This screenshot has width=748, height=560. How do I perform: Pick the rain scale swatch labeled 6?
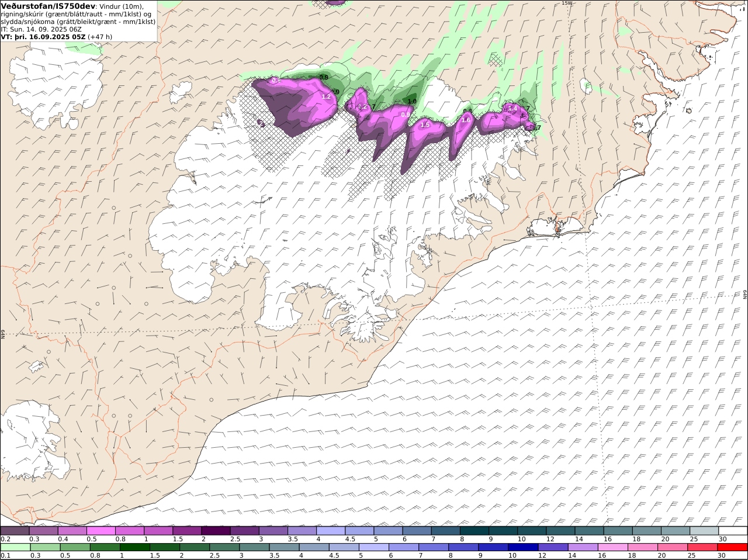[403, 548]
